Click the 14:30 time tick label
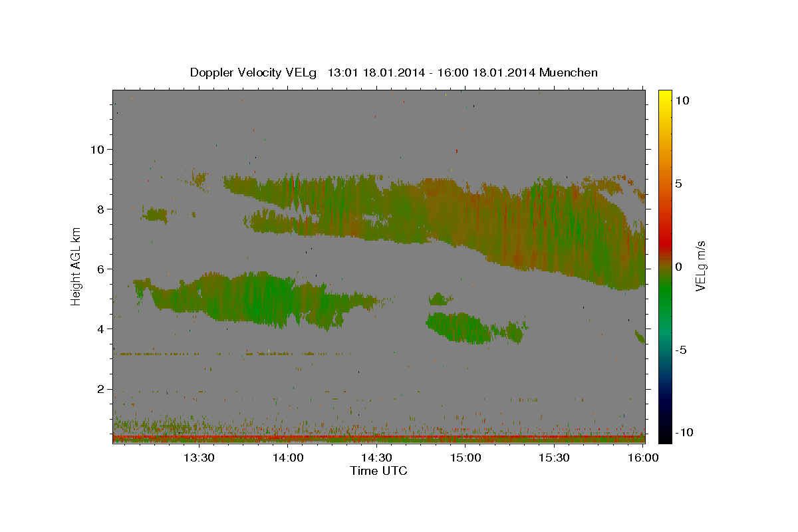Viewport: 798px width, 532px height. tap(376, 458)
